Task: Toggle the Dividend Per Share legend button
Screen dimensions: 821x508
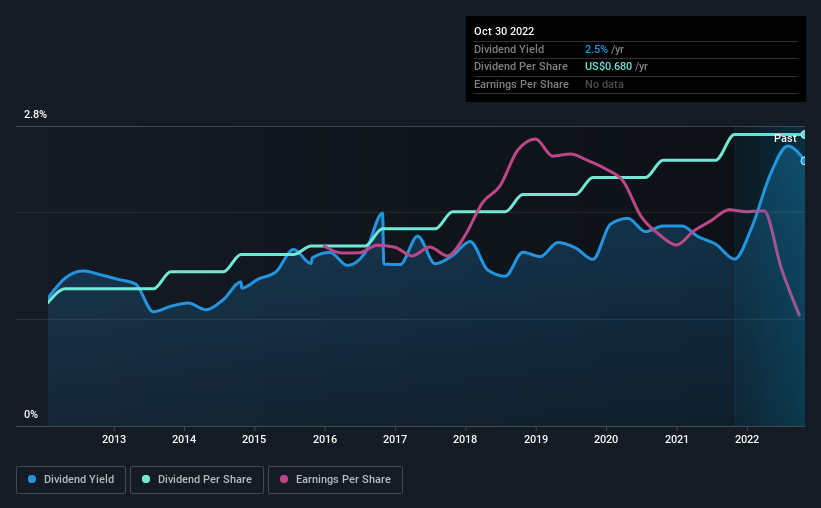Action: [197, 480]
